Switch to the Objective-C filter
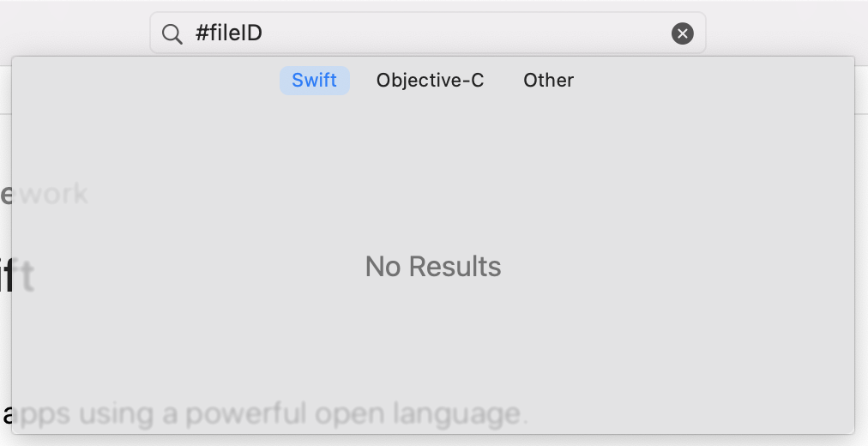This screenshot has width=868, height=446. point(430,81)
